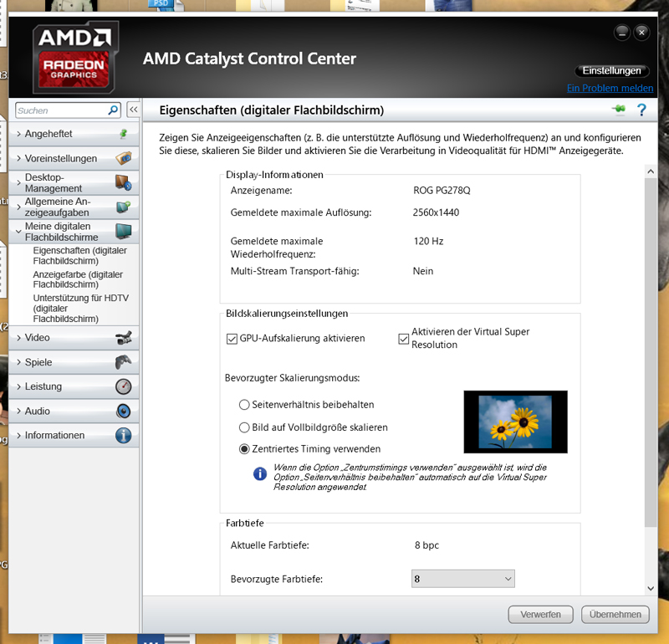Click the sunflower scaling preview image
This screenshot has width=669, height=644.
515,422
